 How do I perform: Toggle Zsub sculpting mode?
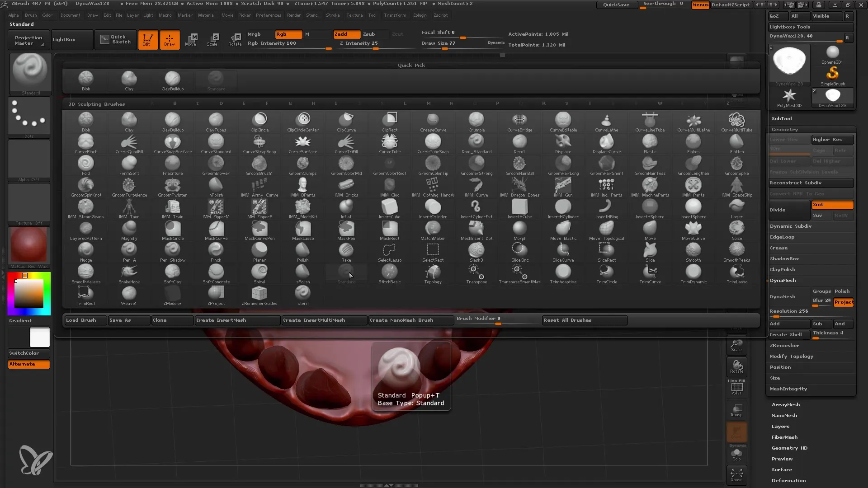click(369, 34)
